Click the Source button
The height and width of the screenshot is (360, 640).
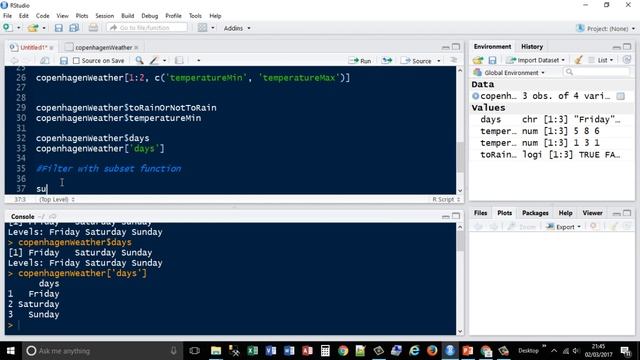417,61
